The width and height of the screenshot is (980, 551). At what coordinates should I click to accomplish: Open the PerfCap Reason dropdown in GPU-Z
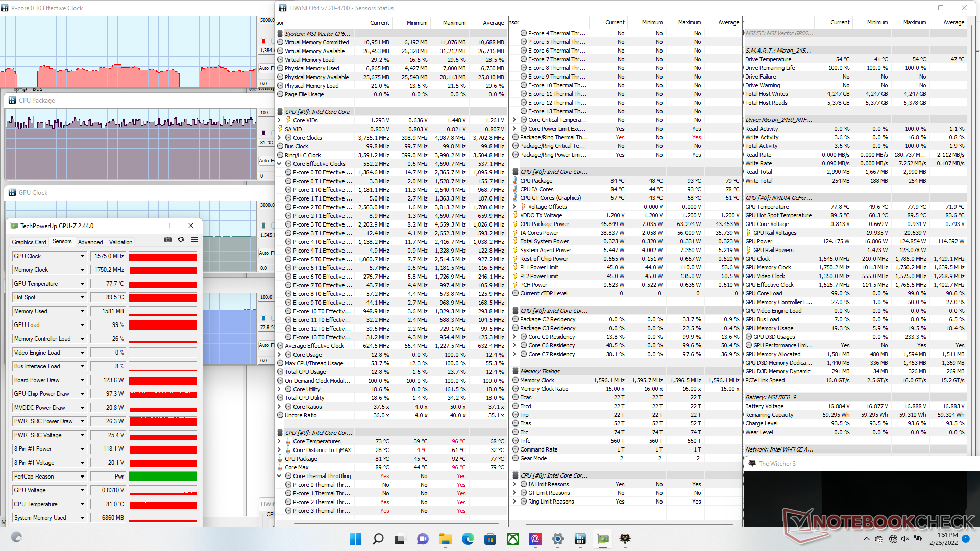tap(82, 477)
